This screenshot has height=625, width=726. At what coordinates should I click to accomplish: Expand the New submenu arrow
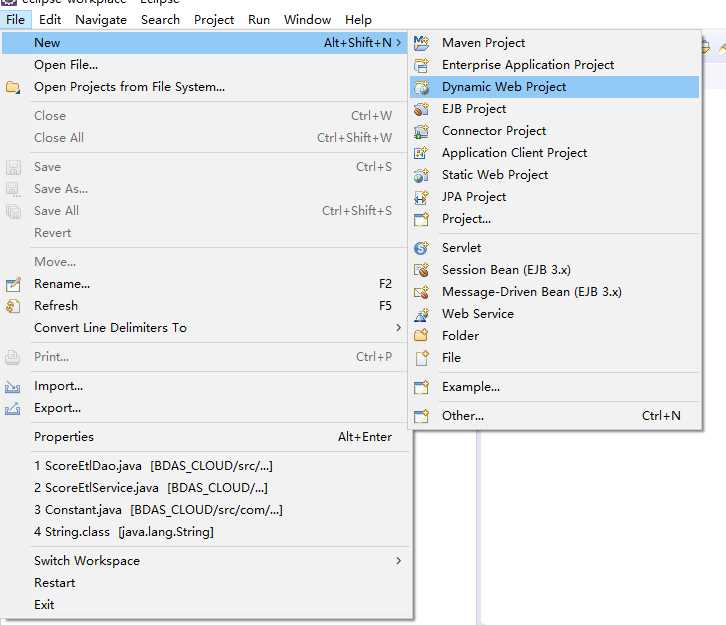tap(398, 43)
